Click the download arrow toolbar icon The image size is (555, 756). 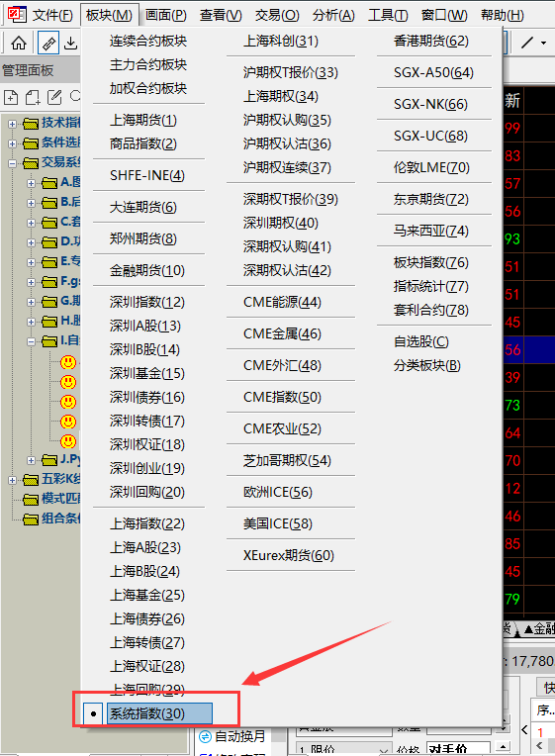[71, 44]
